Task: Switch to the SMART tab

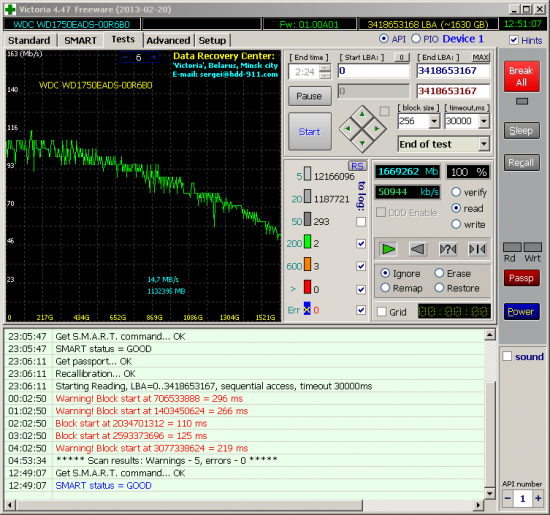Action: pos(80,40)
